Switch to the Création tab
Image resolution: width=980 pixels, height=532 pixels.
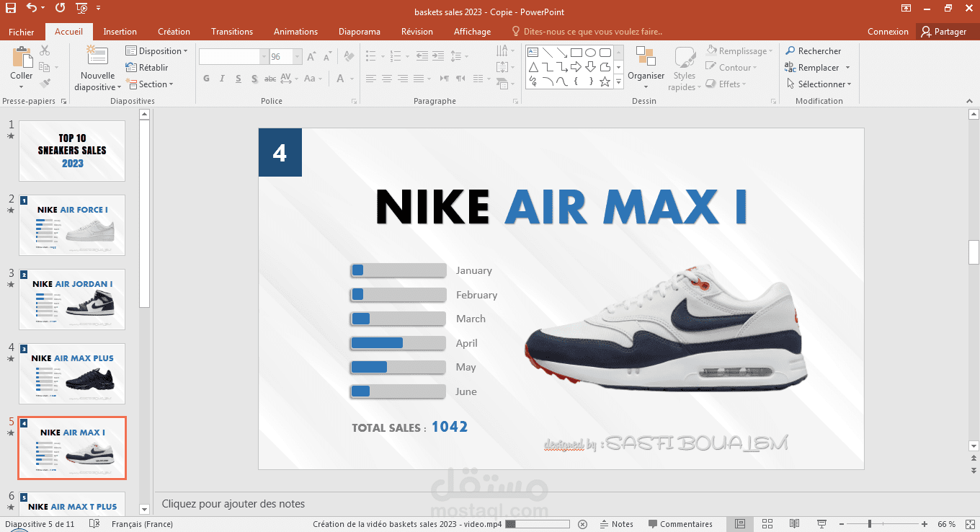(174, 32)
